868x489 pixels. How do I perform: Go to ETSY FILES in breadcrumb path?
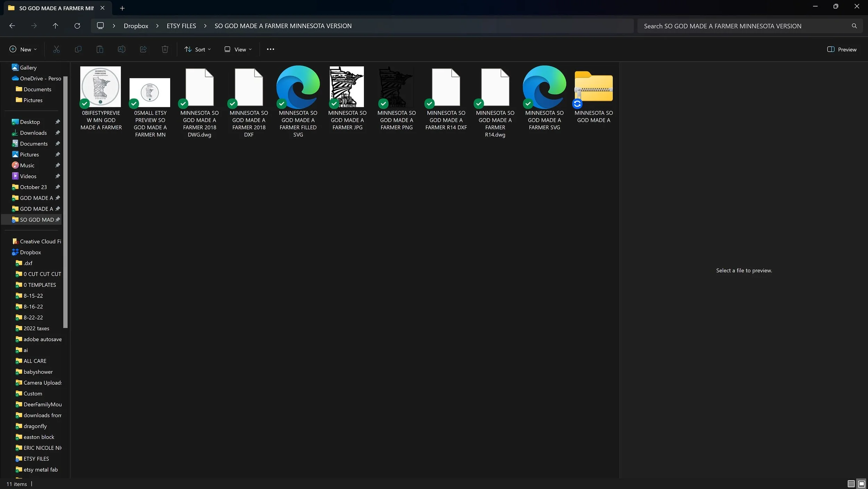pyautogui.click(x=181, y=26)
